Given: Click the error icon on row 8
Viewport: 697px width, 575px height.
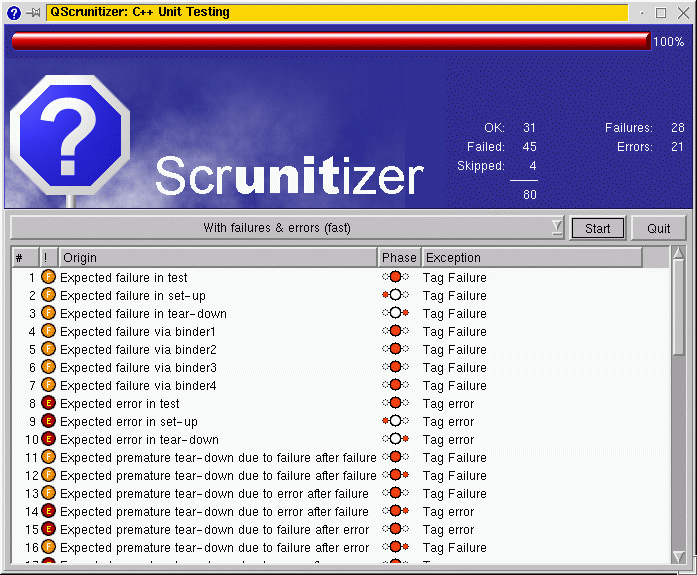Looking at the screenshot, I should [x=48, y=403].
